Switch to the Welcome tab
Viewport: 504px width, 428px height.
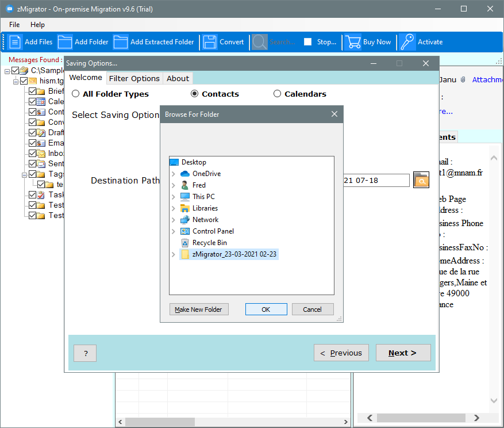click(86, 78)
